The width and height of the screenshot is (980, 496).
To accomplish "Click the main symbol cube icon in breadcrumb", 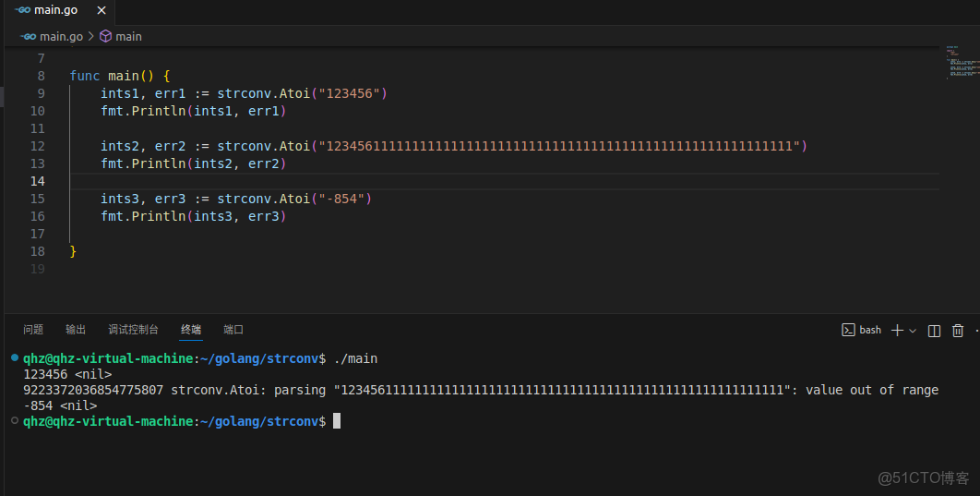I will tap(105, 36).
